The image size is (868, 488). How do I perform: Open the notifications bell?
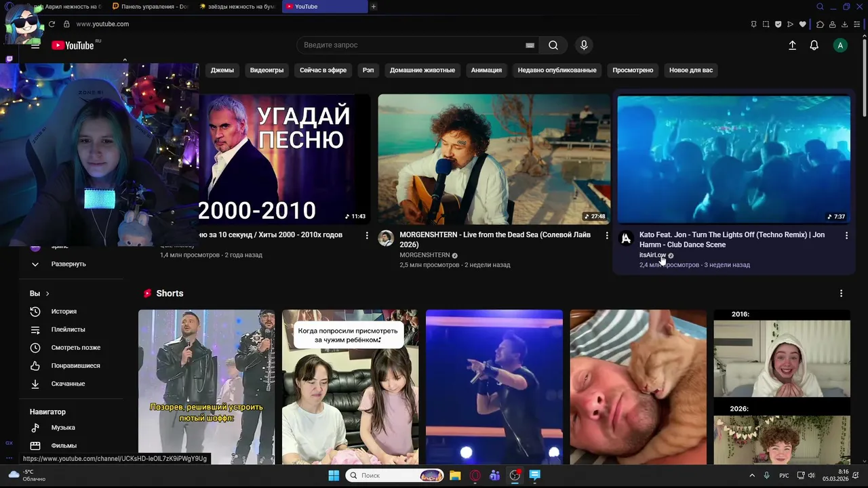coord(814,45)
